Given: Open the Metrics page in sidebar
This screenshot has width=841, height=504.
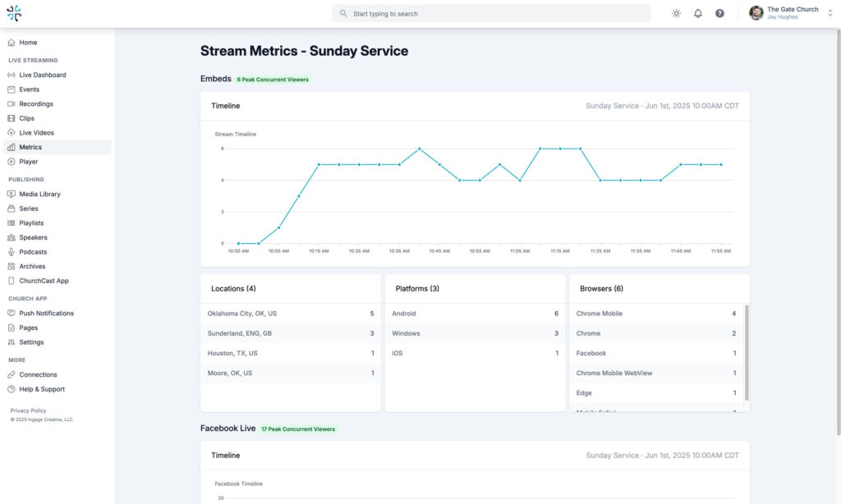Looking at the screenshot, I should click(30, 148).
